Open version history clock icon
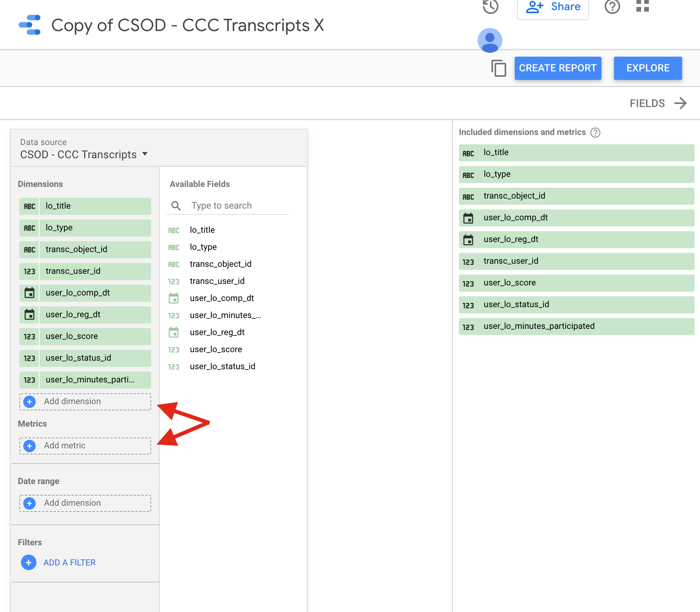Viewport: 700px width, 612px height. [490, 7]
